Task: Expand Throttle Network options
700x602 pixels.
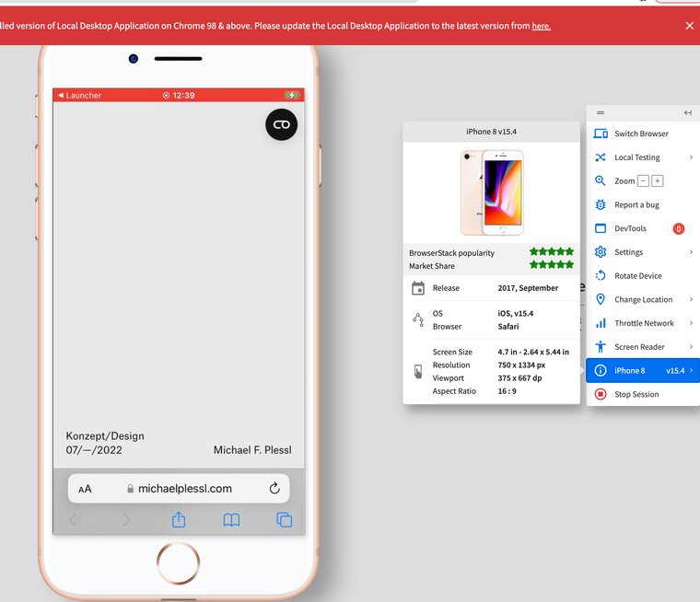Action: pos(691,324)
